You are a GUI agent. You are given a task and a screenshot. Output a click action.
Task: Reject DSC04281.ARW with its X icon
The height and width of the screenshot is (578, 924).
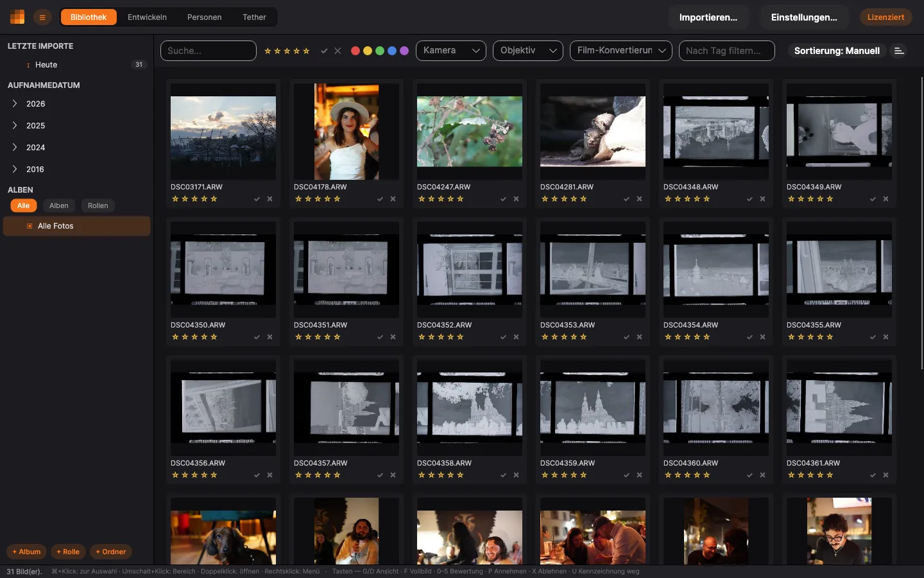coord(639,199)
